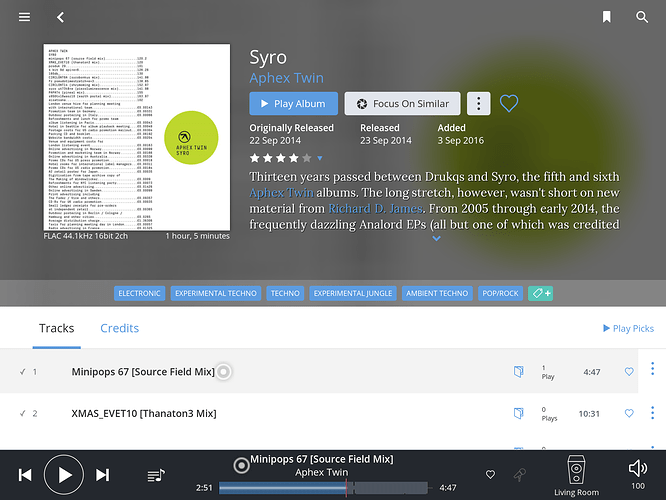Open three-dot menu for Minipops 67 row
This screenshot has height=500, width=666.
[652, 369]
